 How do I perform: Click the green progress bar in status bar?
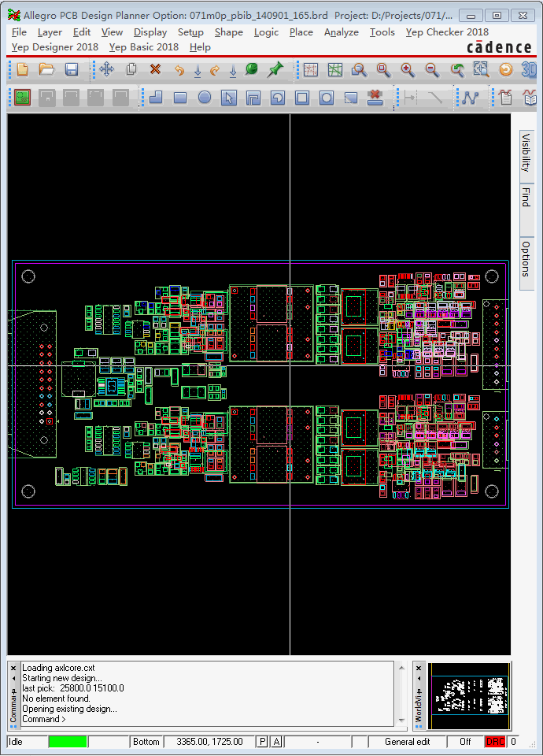point(68,742)
